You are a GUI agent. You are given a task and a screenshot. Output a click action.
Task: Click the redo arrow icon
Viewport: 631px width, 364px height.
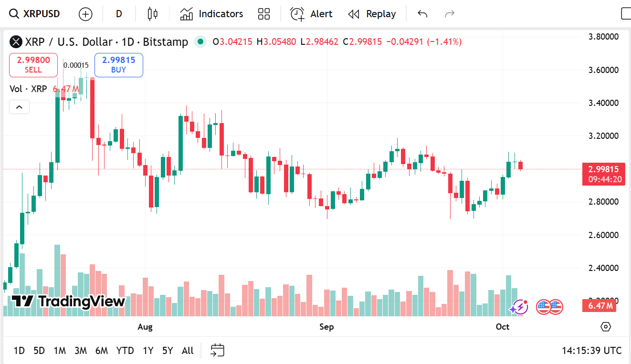(449, 14)
